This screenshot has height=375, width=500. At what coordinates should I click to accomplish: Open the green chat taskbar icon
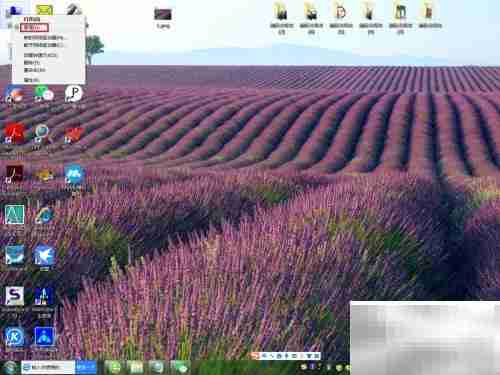point(180,367)
